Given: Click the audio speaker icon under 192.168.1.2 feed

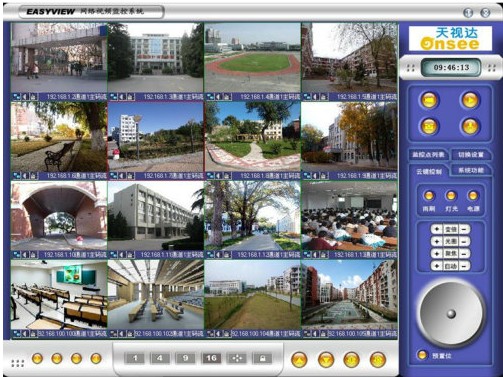Looking at the screenshot, I should coord(25,97).
